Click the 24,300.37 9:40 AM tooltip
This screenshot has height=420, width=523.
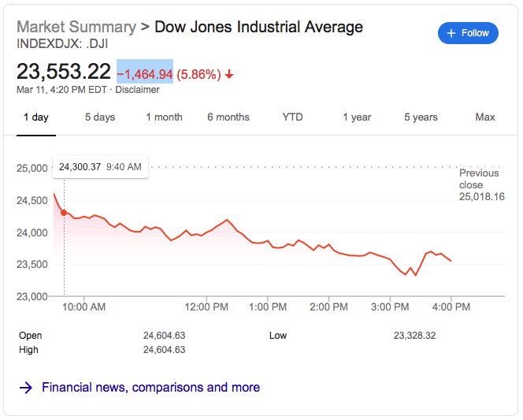100,167
